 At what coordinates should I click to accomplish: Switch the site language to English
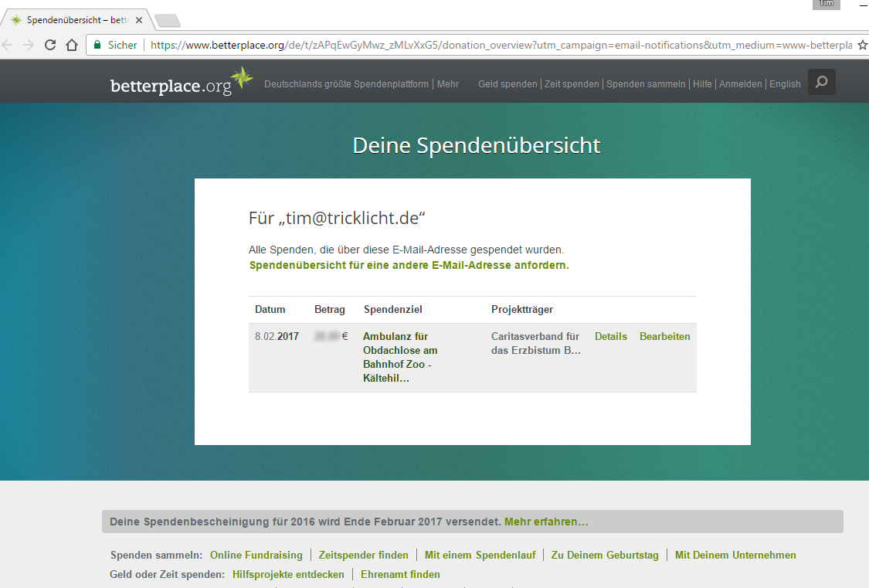(785, 84)
